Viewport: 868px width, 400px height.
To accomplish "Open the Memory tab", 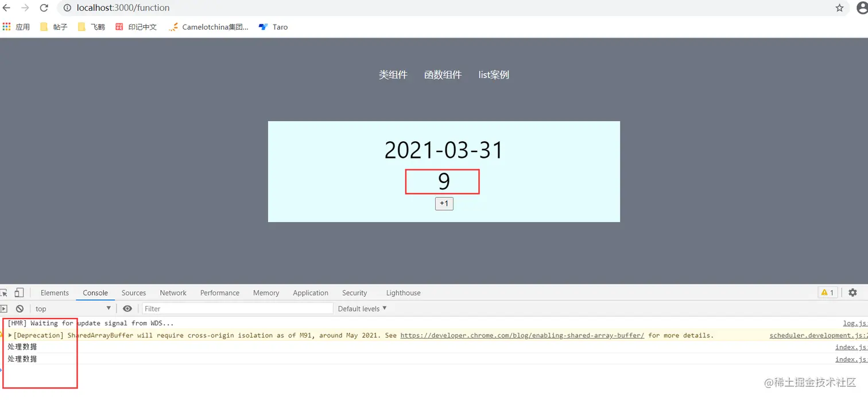I will coord(266,293).
